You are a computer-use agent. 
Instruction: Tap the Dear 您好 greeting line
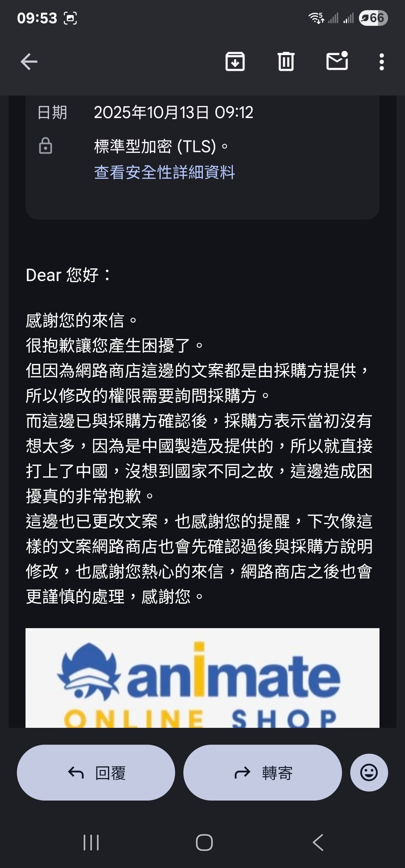[68, 275]
